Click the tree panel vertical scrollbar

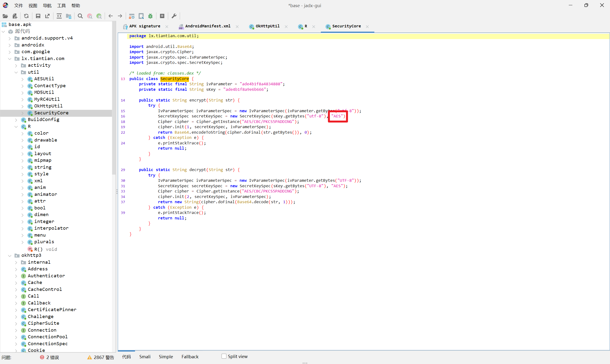(114, 98)
